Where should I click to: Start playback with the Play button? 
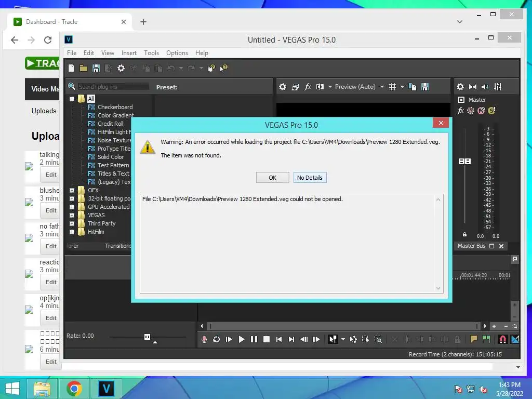coord(241,339)
